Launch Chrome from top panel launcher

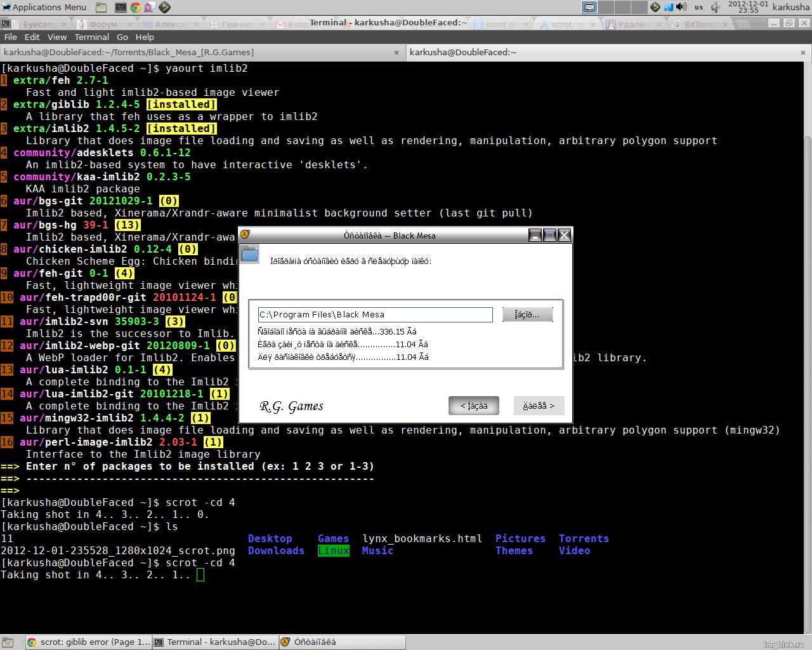(x=135, y=8)
